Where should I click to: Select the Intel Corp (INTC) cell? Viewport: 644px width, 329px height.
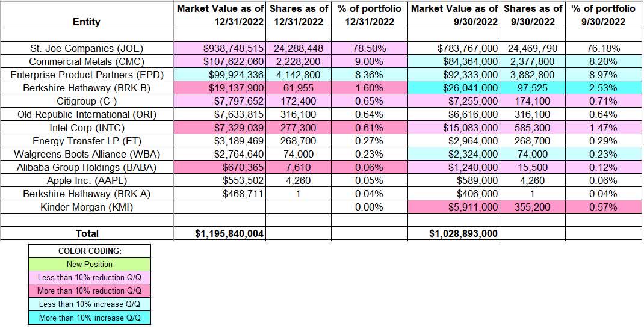tap(87, 128)
